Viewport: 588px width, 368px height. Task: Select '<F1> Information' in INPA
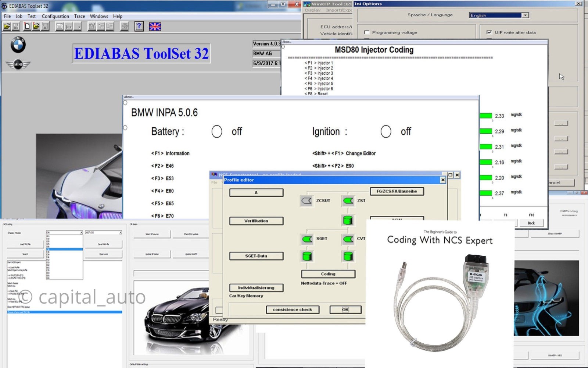point(170,153)
